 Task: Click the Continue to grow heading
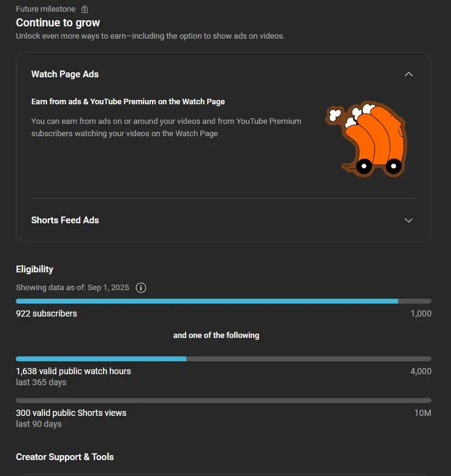[x=58, y=23]
